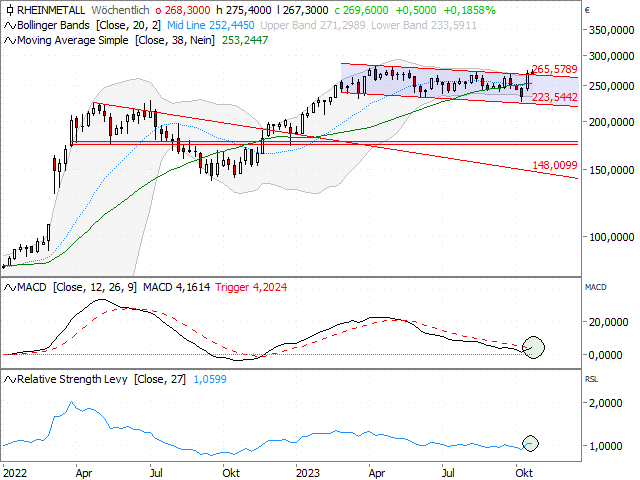
Task: Click the 100,0000 price axis label
Action: click(611, 237)
